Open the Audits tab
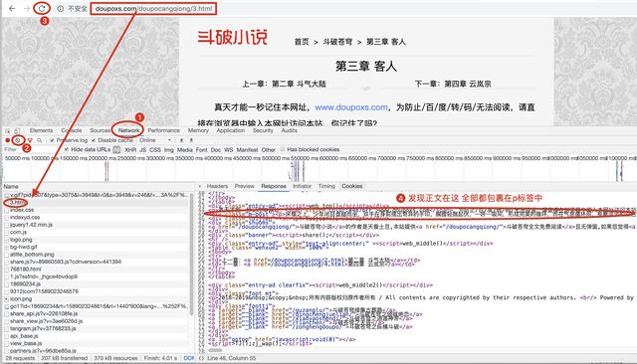637x364 pixels. coord(290,130)
